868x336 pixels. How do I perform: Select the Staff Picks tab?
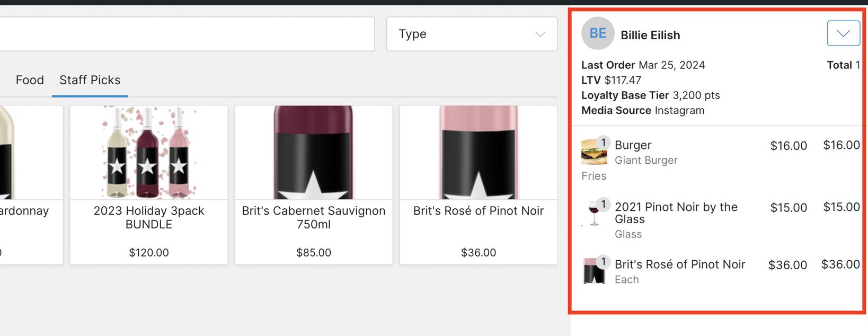point(90,80)
